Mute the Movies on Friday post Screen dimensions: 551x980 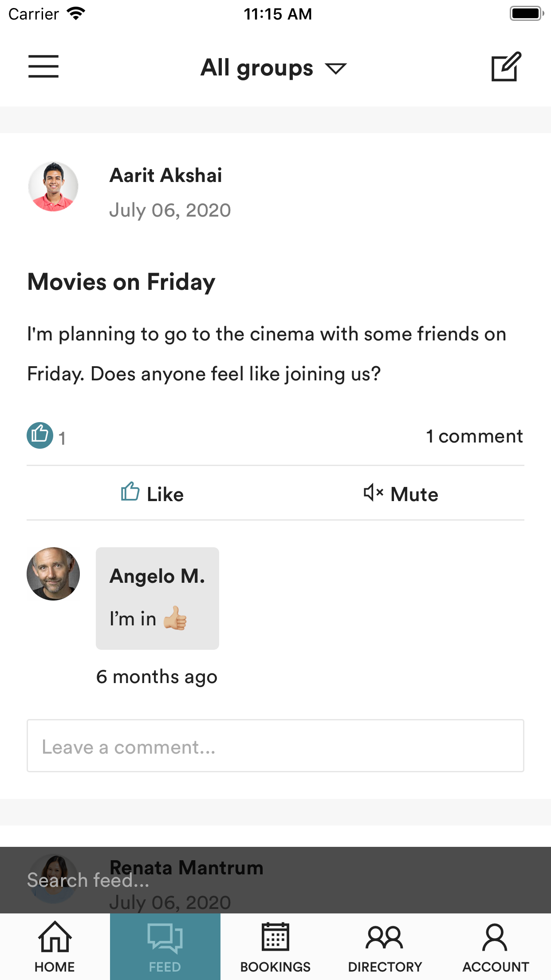coord(401,494)
